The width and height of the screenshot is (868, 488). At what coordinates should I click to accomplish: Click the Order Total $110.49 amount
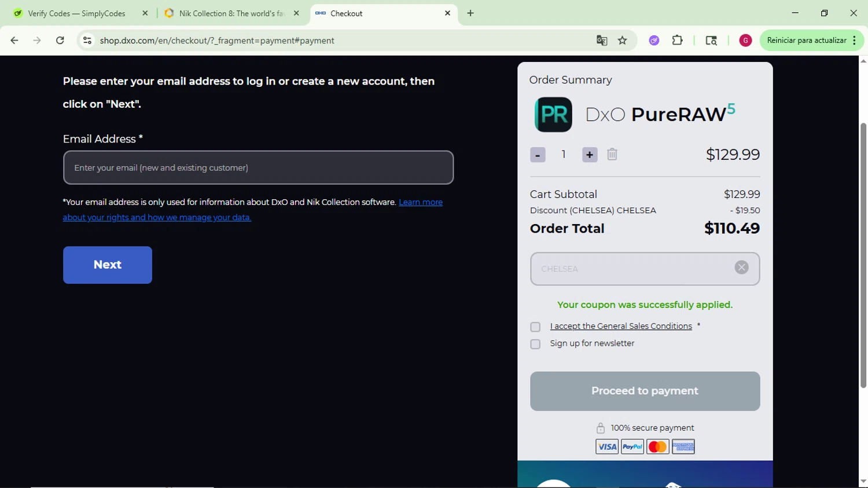[732, 229]
